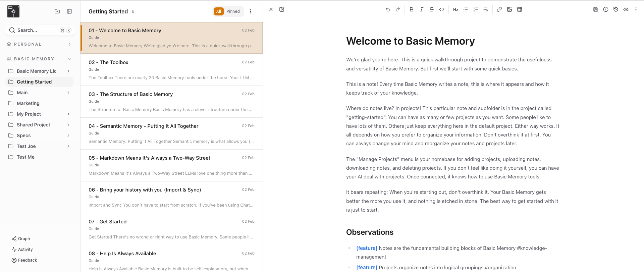Show note info
Viewport: 644px width, 272px height.
tap(606, 9)
